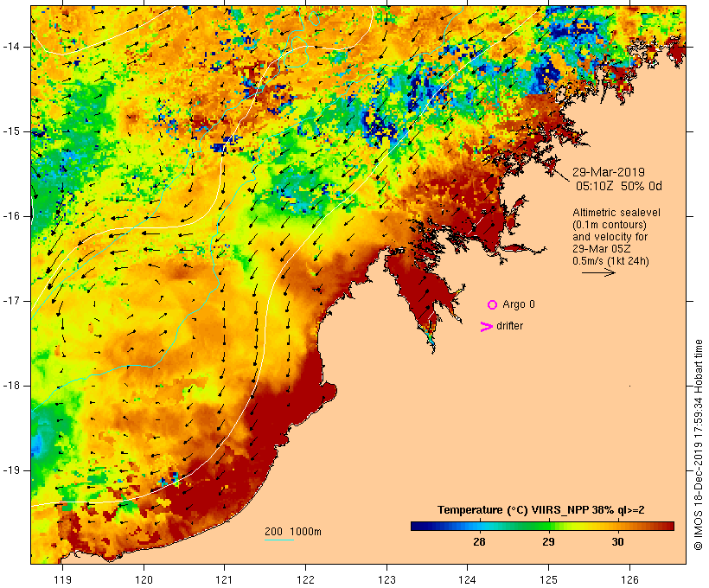Click the 'and velocity for' text line
Image resolution: width=709 pixels, height=588 pixels.
610,237
